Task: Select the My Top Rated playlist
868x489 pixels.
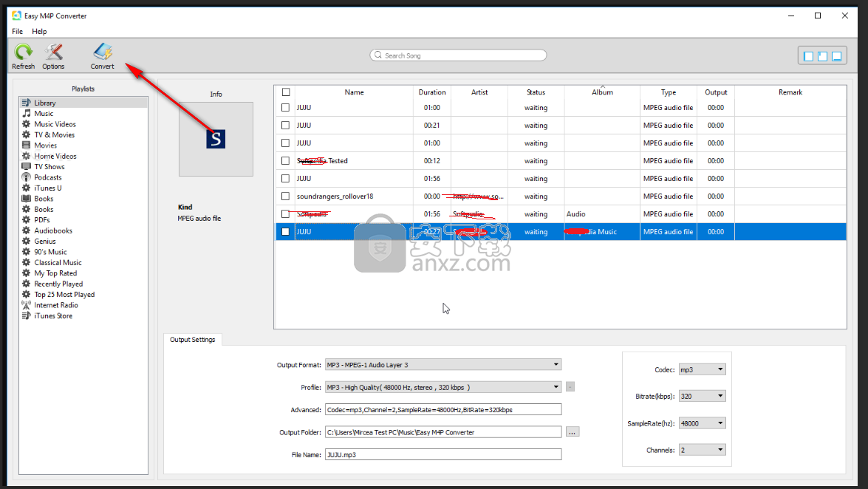Action: click(55, 273)
